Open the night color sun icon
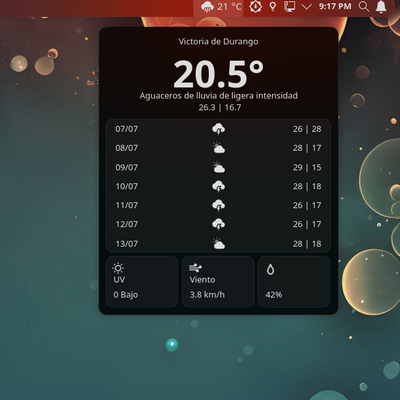 click(x=255, y=7)
